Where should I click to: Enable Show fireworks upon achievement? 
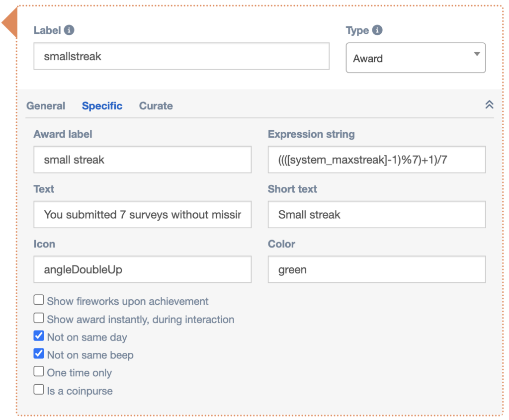(x=39, y=300)
